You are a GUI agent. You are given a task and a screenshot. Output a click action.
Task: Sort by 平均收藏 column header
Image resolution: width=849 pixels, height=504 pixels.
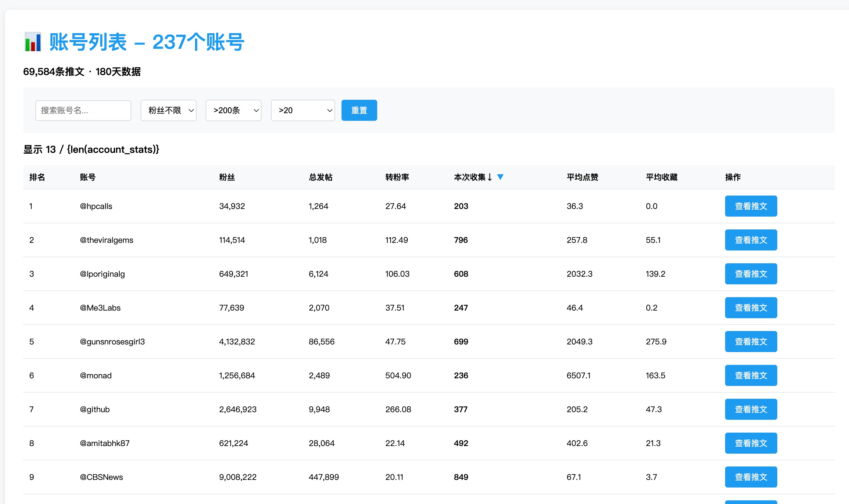[x=661, y=177]
